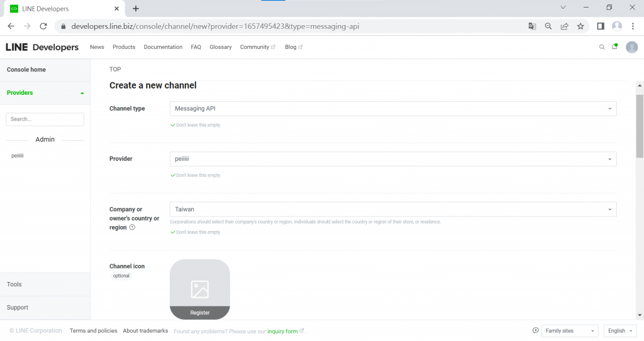Viewport: 644px width, 341px height.
Task: Open the Family sites dropdown
Action: coord(570,331)
